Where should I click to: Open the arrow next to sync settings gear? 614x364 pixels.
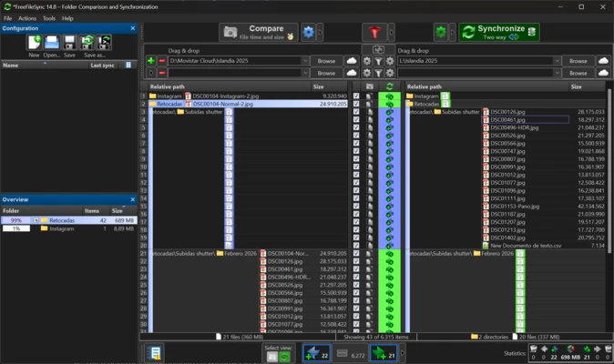click(x=452, y=32)
